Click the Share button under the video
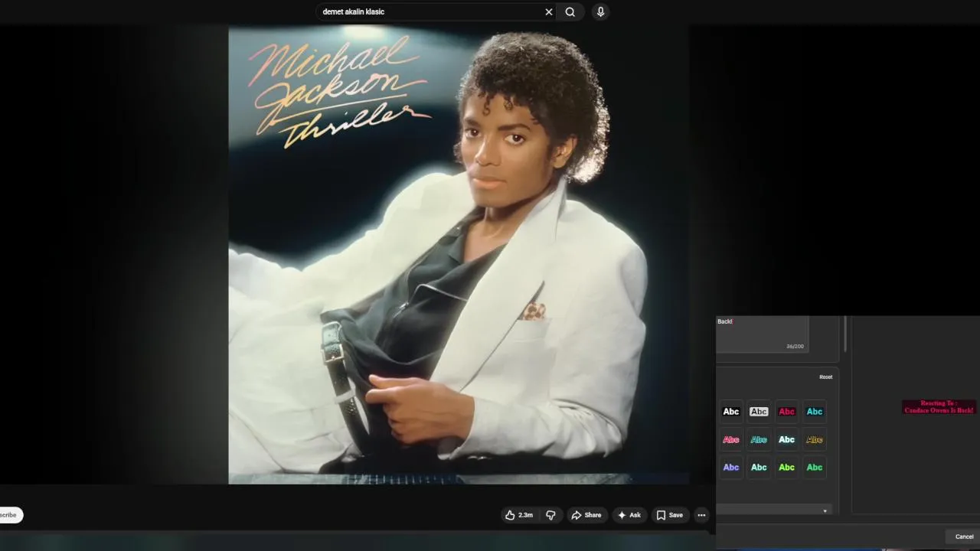The height and width of the screenshot is (551, 980). coord(586,515)
